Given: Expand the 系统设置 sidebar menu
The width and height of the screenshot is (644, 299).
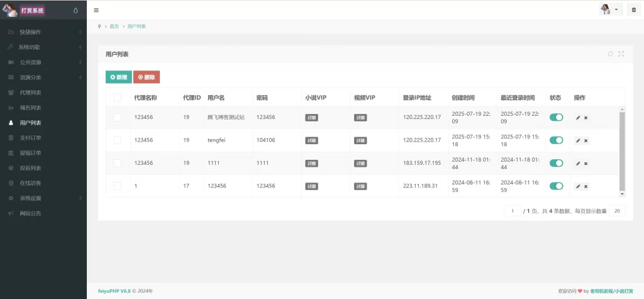Looking at the screenshot, I should click(x=43, y=198).
